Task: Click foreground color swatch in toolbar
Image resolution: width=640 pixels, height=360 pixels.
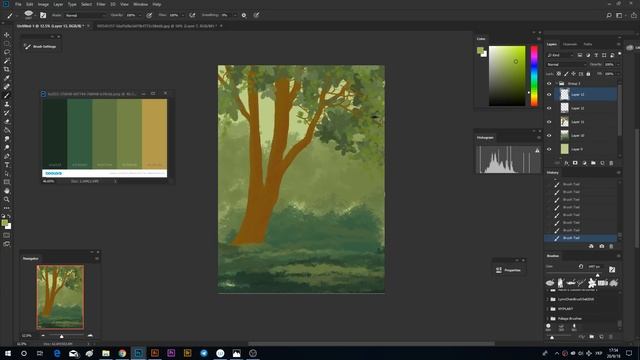Action: click(4, 223)
